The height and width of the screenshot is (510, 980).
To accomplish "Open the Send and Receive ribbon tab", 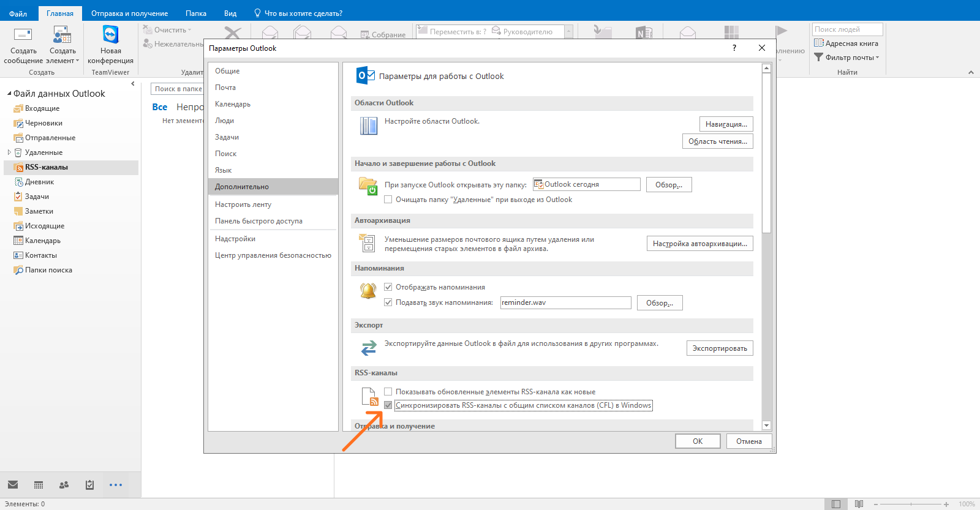I will 129,13.
